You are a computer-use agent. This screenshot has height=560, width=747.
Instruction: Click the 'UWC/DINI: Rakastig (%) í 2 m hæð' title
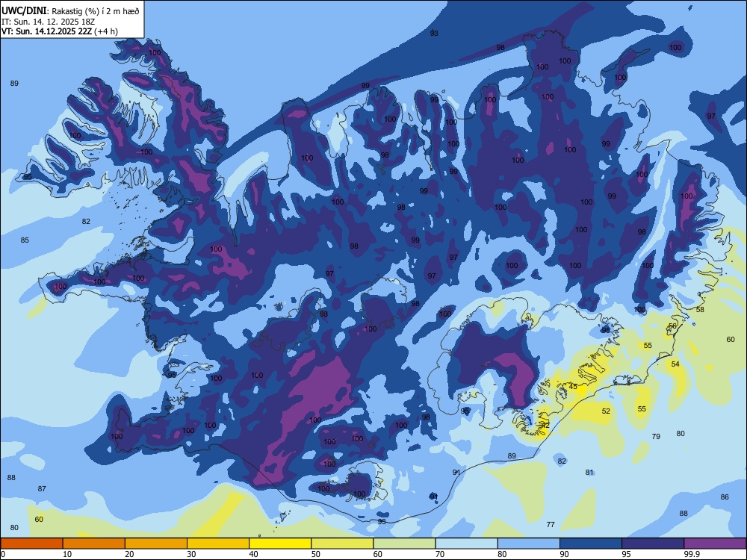click(70, 10)
